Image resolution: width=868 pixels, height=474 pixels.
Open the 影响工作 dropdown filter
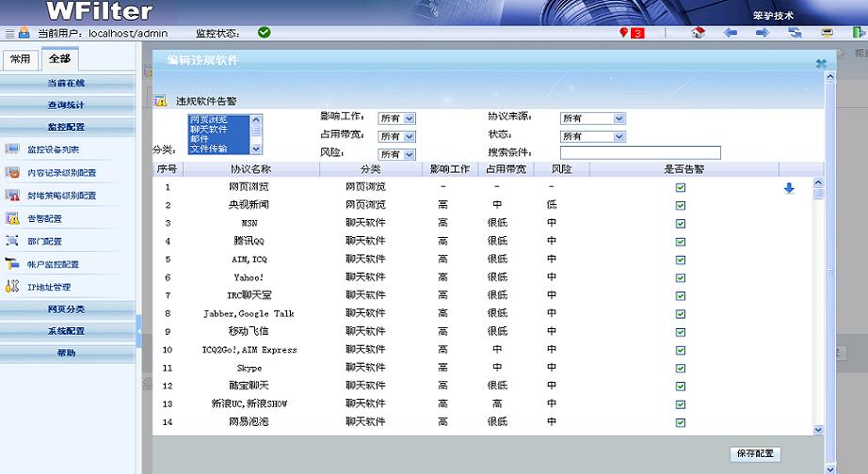click(x=396, y=118)
